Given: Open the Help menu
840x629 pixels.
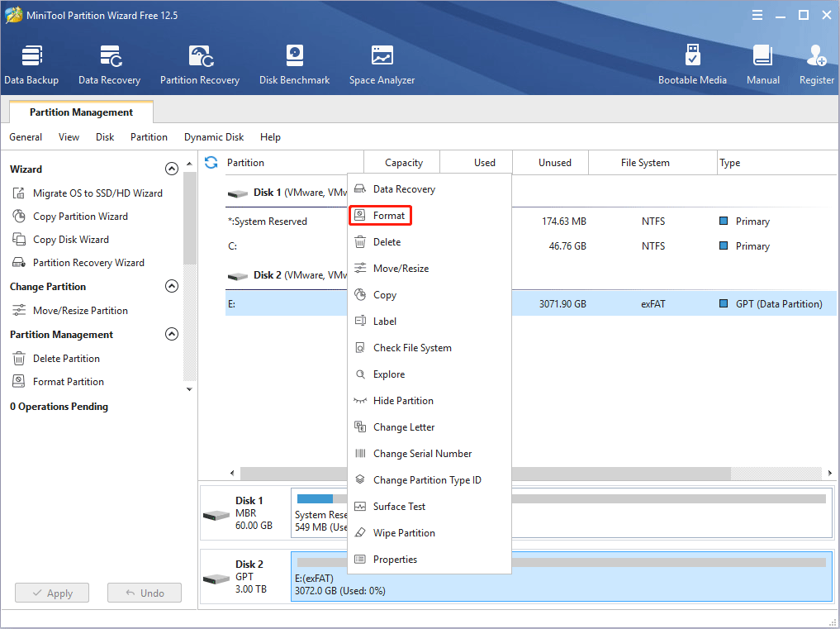Looking at the screenshot, I should (x=271, y=136).
